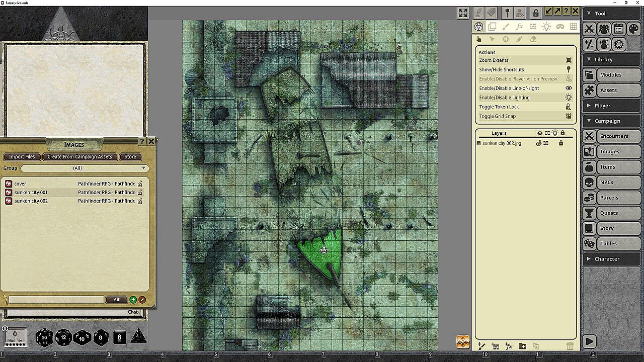Click the d20 die icon
The image size is (644, 362).
pos(45,337)
